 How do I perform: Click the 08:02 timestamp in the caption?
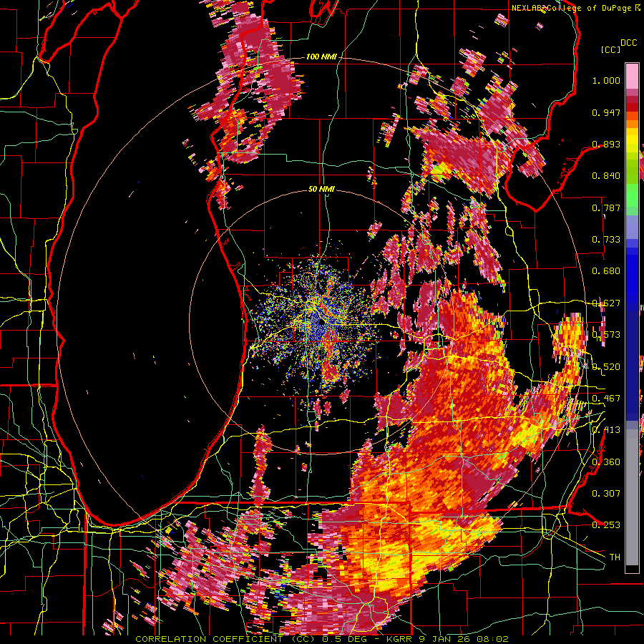(494, 639)
